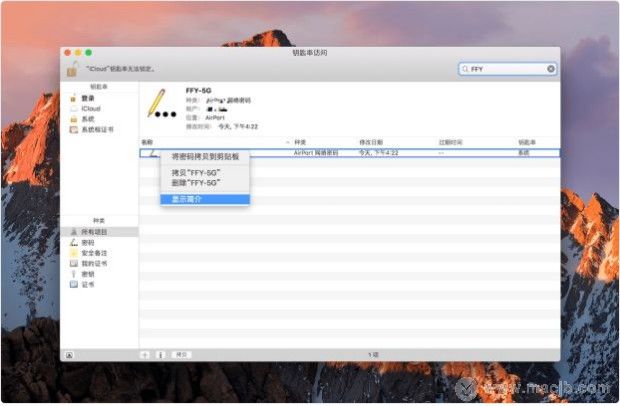620x406 pixels.
Task: Click the 拷贝 button in the bottom bar
Action: (x=181, y=355)
